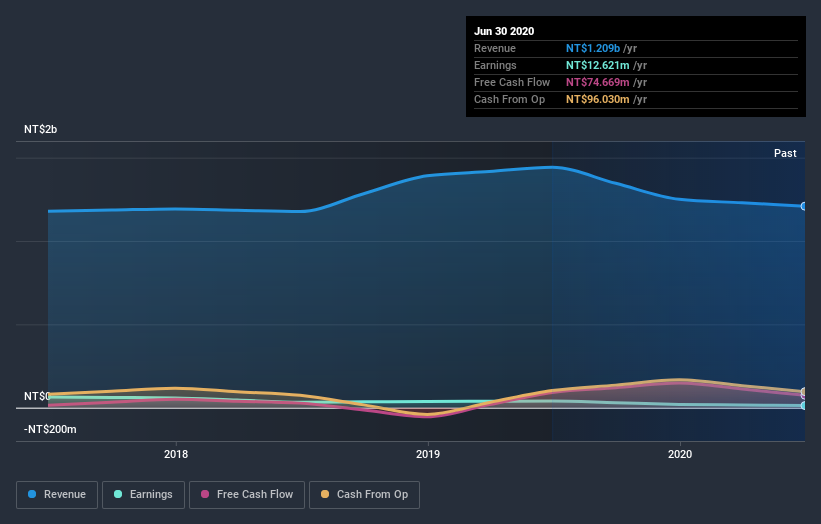Click the Revenue label in the tooltip
The width and height of the screenshot is (821, 524).
[x=495, y=48]
